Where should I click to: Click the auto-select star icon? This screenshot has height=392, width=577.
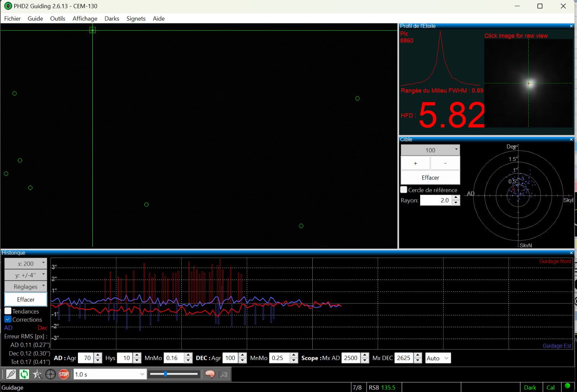37,374
